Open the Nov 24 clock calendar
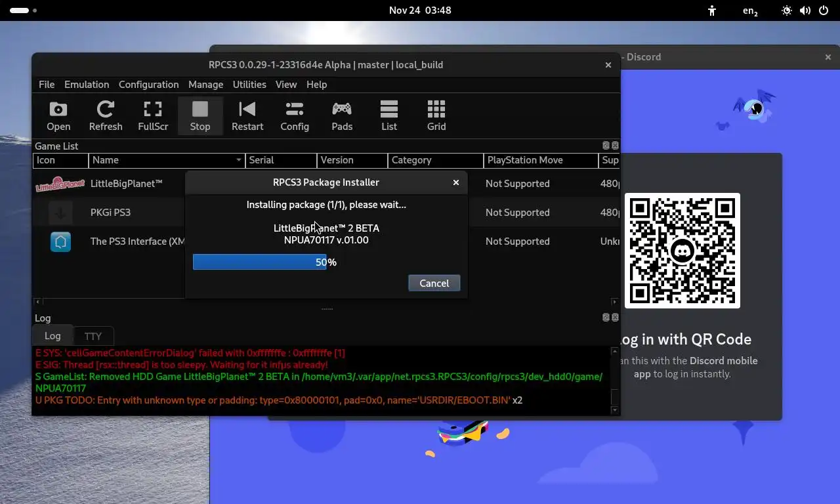Viewport: 840px width, 504px height. (x=420, y=10)
